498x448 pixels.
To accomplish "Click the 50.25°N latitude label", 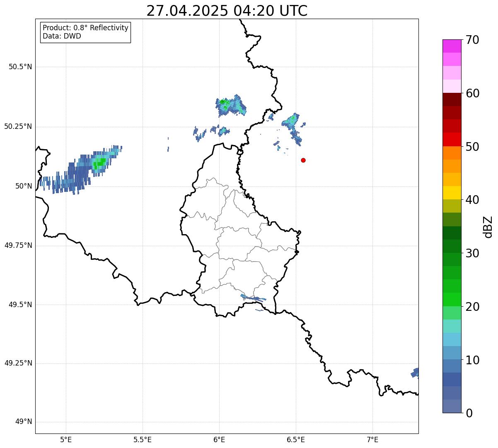I will tap(18, 126).
